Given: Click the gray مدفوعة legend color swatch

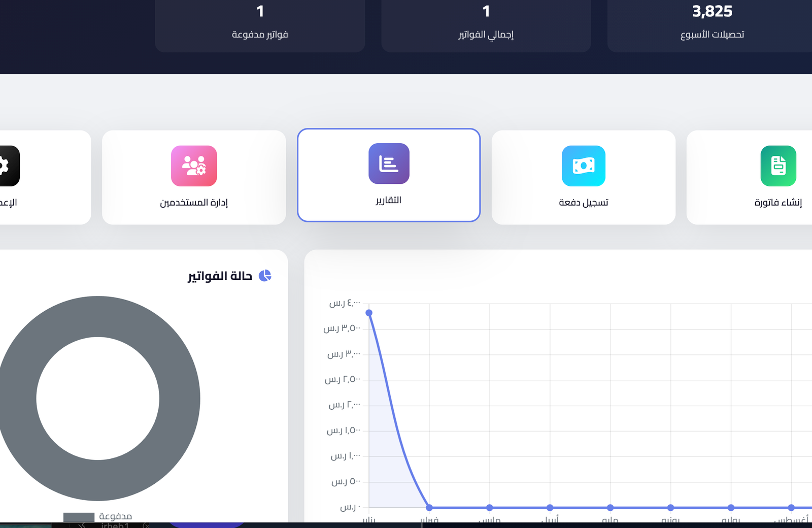Looking at the screenshot, I should 79,517.
